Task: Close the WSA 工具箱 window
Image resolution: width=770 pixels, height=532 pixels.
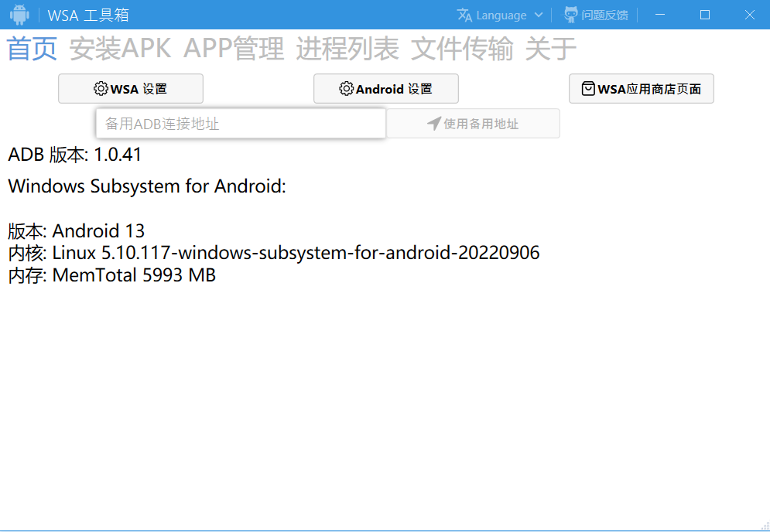Action: [749, 15]
